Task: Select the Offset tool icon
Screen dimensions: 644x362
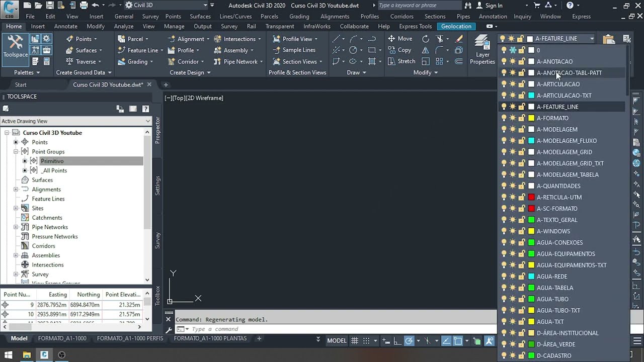Action: click(x=459, y=61)
